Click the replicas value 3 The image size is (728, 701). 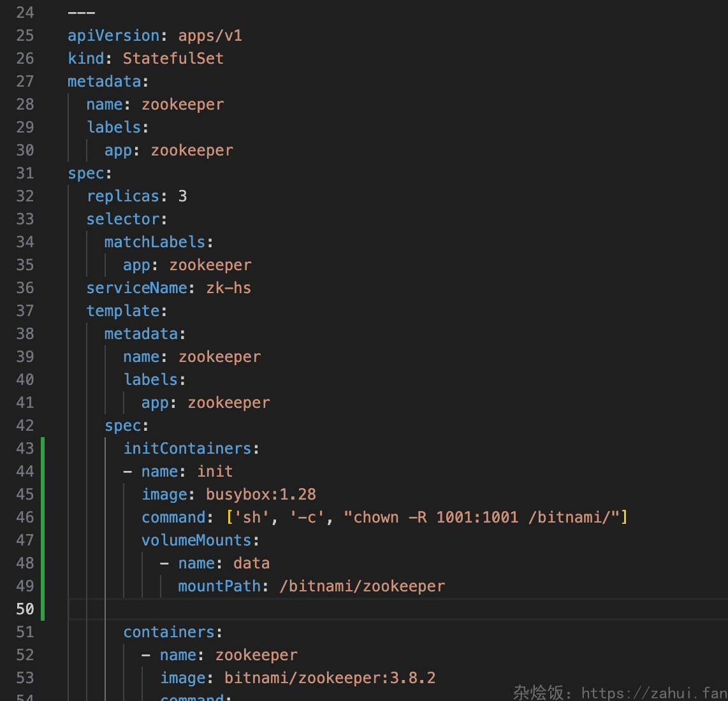pyautogui.click(x=182, y=196)
